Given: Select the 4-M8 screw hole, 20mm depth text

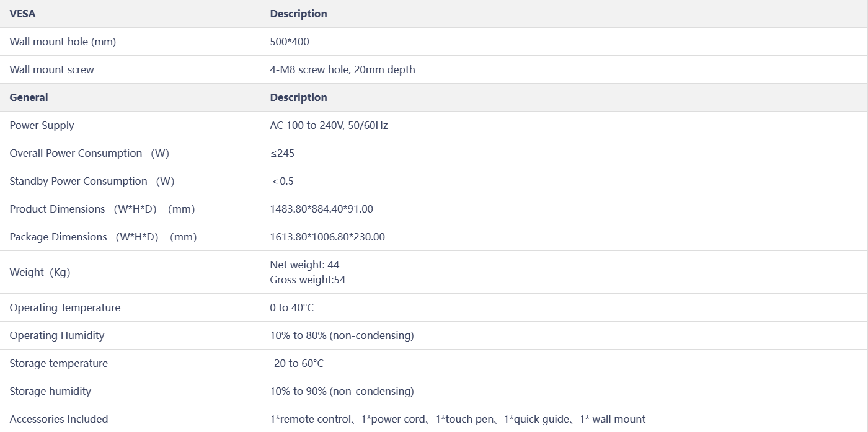Looking at the screenshot, I should 342,69.
